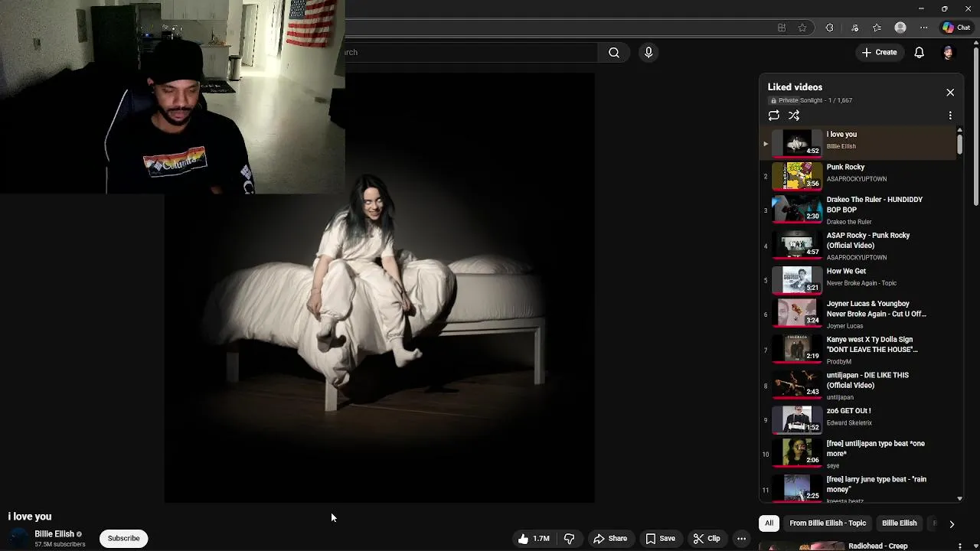Select '[free] untiljapan type beat *one more*'

pos(857,454)
